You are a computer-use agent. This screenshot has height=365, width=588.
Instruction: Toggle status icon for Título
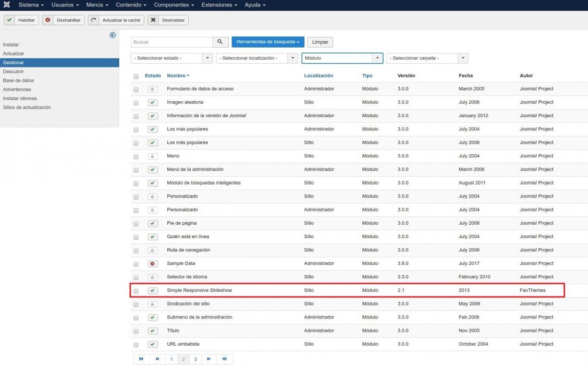(153, 331)
